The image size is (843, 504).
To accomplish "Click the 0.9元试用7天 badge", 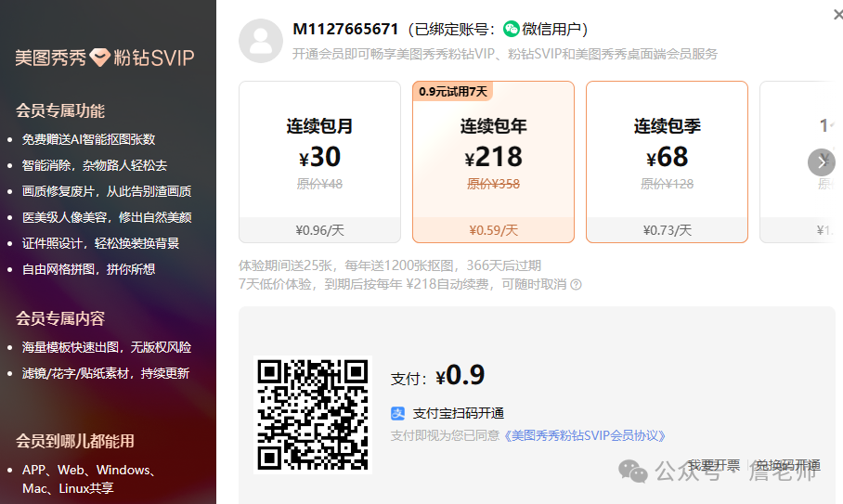I will click(453, 92).
